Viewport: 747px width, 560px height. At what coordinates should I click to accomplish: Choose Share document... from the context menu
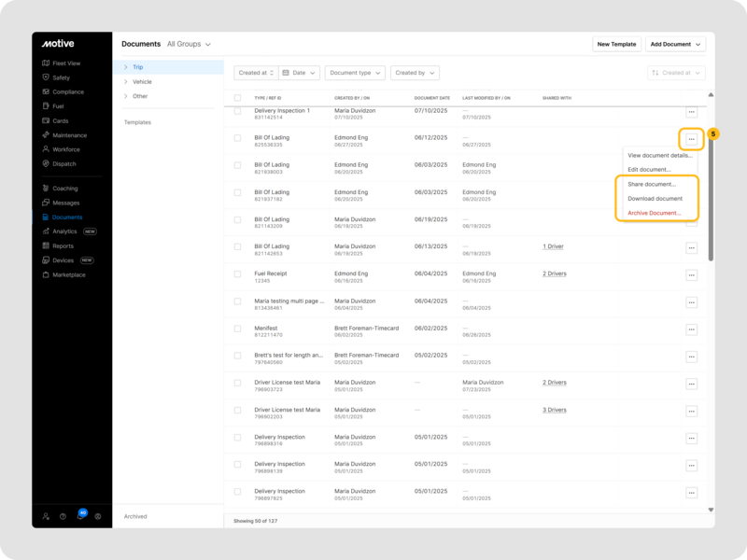point(651,184)
